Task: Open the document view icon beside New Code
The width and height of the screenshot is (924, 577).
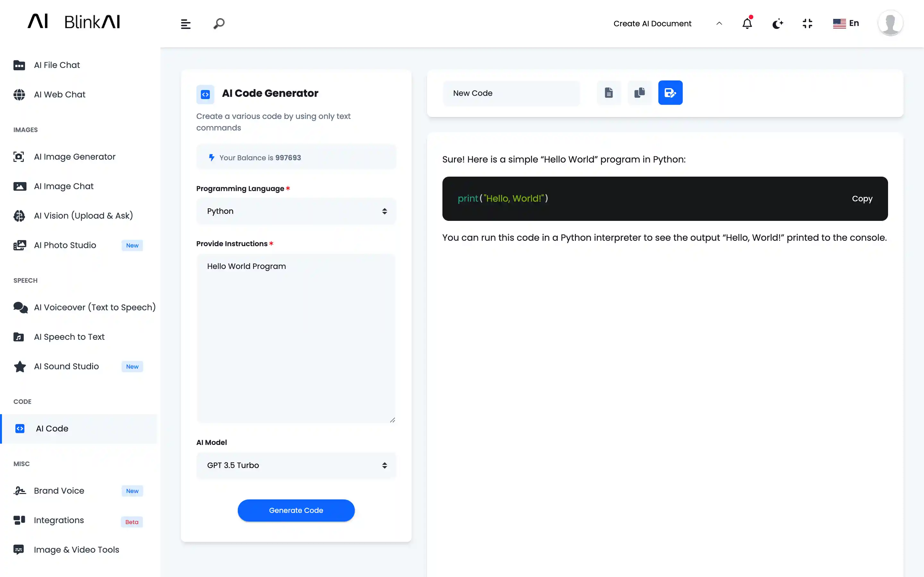Action: click(x=609, y=92)
